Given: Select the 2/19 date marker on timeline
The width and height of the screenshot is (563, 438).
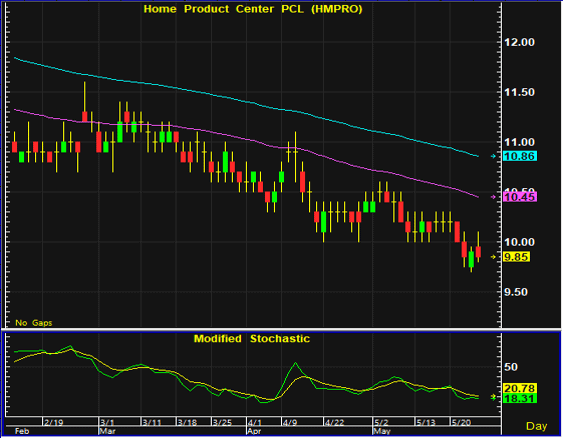Looking at the screenshot, I should [53, 422].
